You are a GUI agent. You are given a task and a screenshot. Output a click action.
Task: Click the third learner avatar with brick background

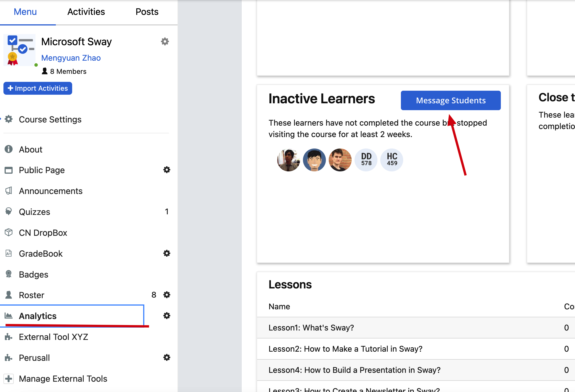(340, 160)
